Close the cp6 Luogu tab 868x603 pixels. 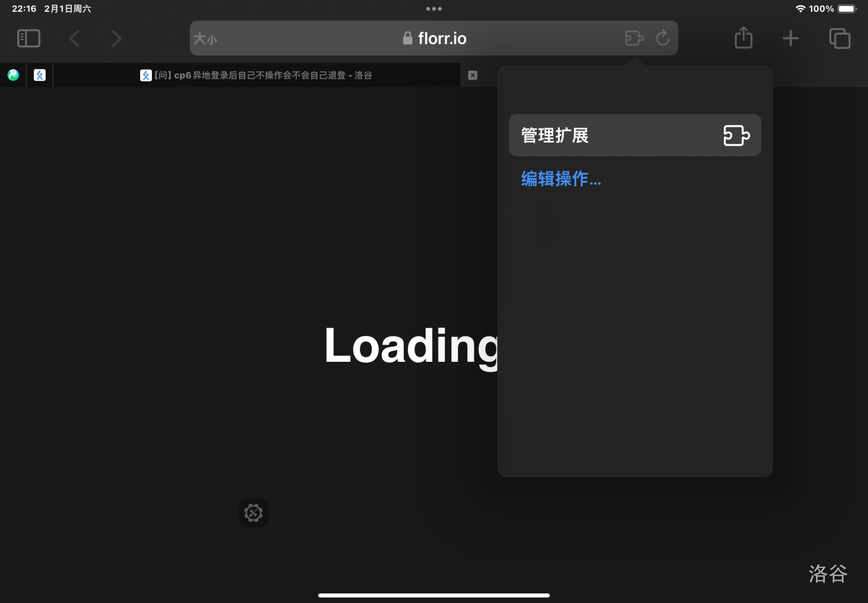[473, 75]
